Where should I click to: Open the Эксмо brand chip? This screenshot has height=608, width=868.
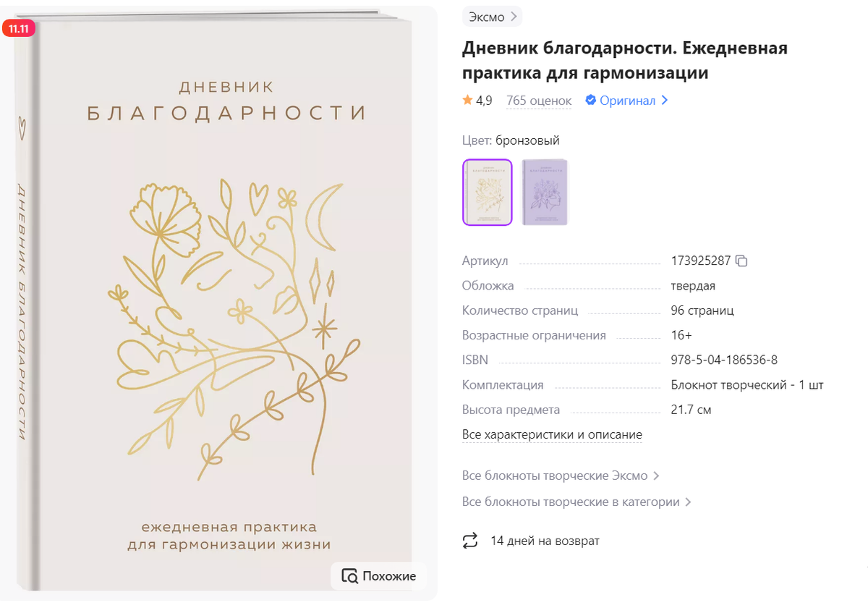(492, 17)
